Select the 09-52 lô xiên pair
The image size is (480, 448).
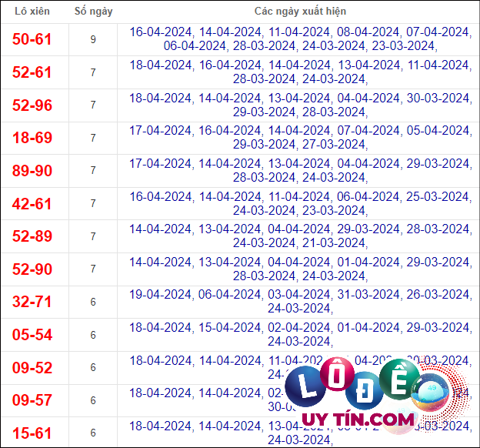32,367
